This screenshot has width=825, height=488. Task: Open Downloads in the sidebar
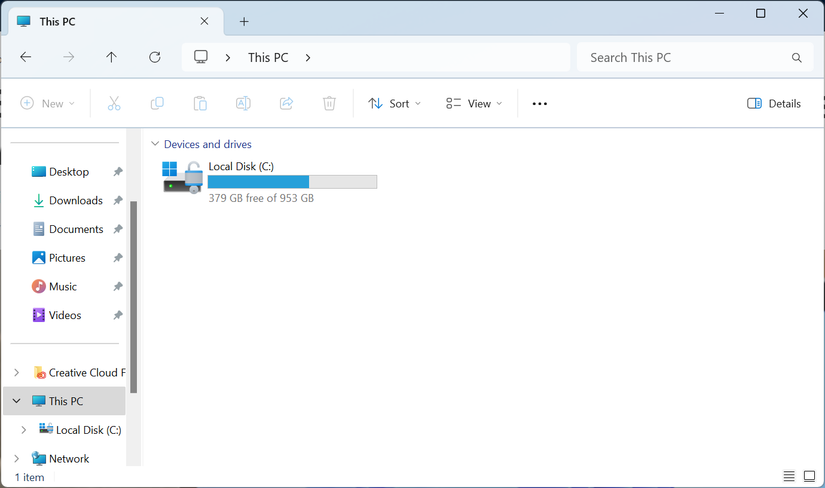pyautogui.click(x=76, y=201)
